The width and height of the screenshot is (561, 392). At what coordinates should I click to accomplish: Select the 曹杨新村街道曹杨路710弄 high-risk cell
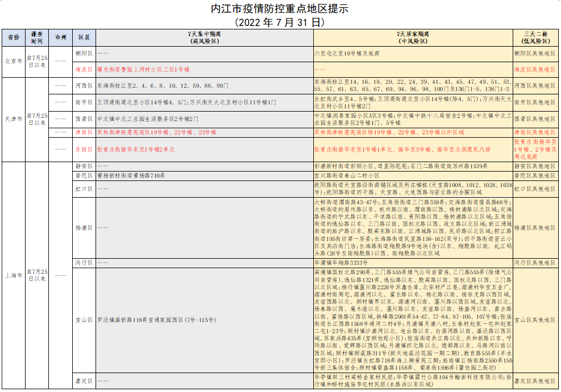pos(131,175)
